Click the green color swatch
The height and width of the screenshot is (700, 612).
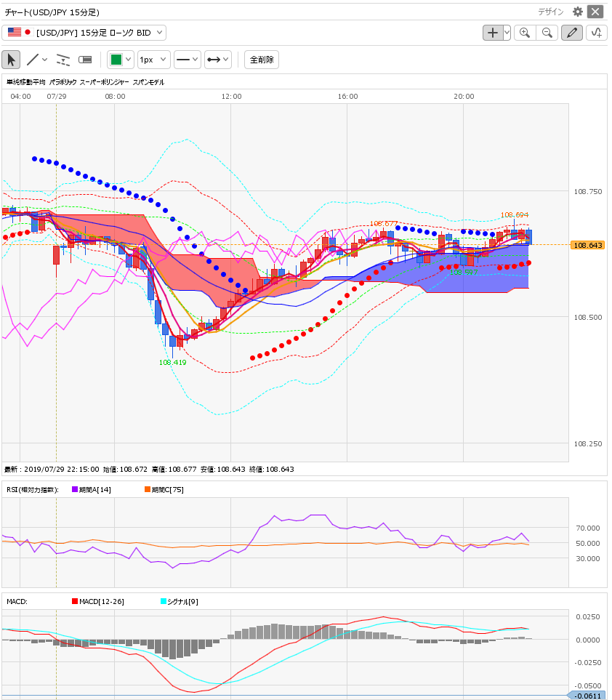(116, 60)
